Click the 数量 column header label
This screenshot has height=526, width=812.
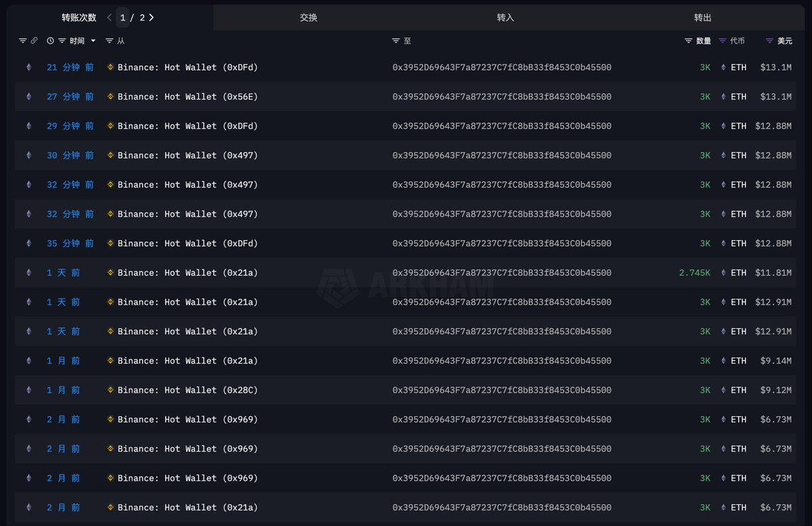[704, 41]
